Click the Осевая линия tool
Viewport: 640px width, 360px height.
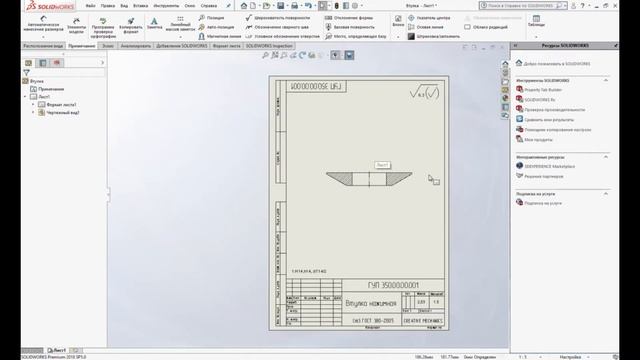coord(426,27)
